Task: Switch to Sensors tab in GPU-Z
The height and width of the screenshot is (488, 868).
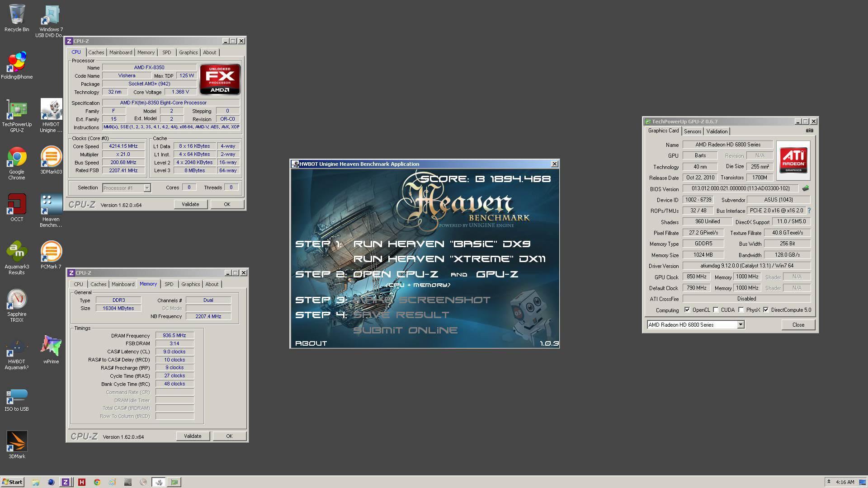Action: coord(693,131)
